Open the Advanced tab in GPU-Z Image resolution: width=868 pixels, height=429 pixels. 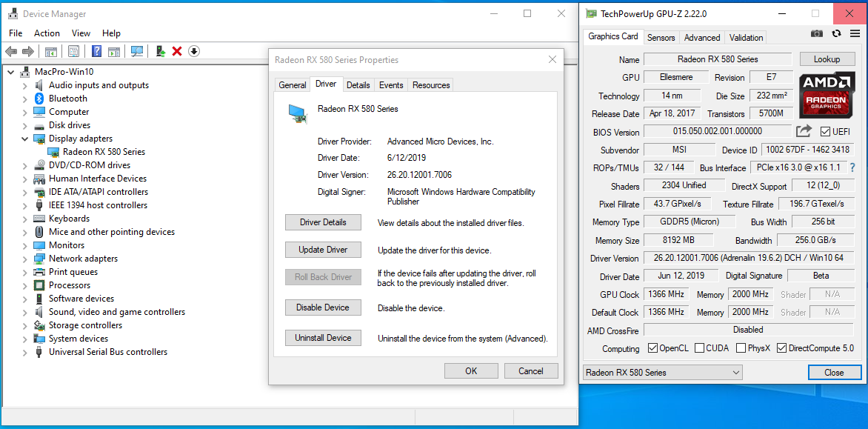pyautogui.click(x=702, y=38)
